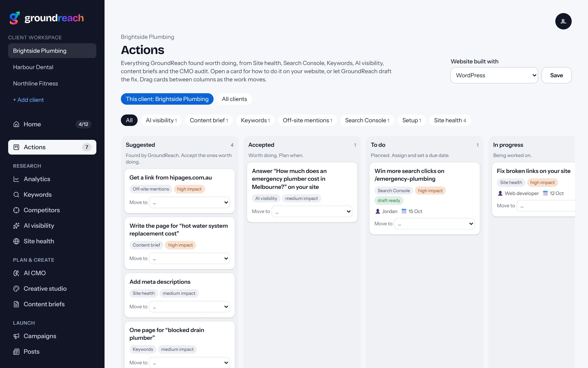Click the Posts newspaper icon
Viewport: 588px width, 368px height.
(16, 352)
